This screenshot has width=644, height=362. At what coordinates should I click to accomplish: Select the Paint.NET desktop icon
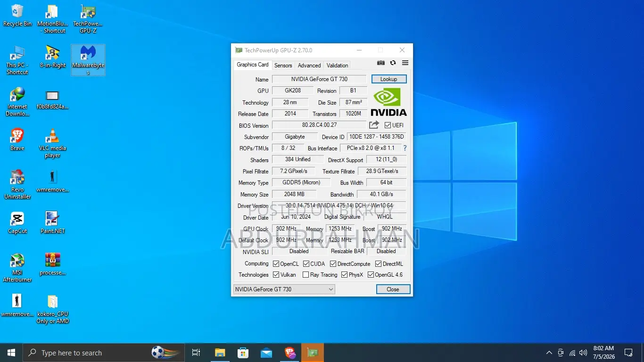click(x=52, y=223)
